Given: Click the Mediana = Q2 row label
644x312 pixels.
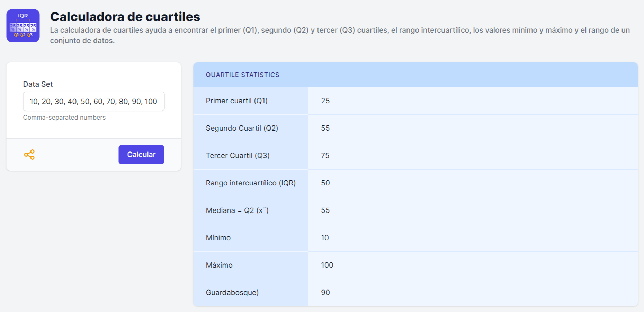Looking at the screenshot, I should [237, 210].
